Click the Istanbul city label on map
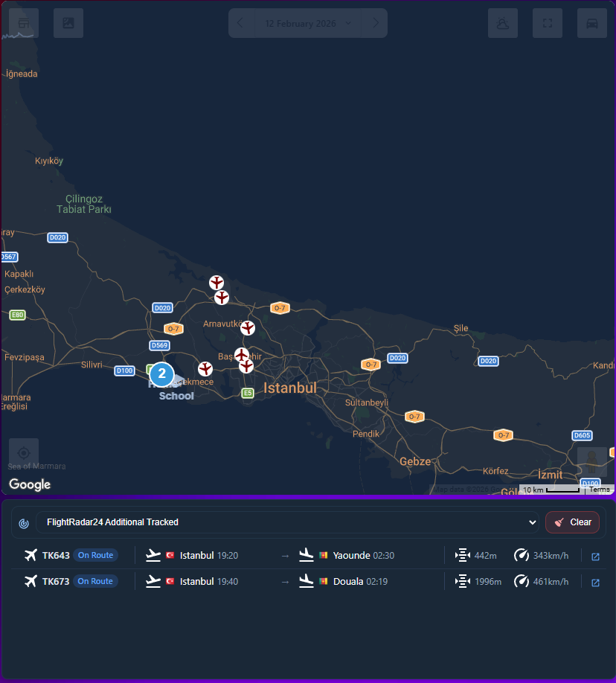The width and height of the screenshot is (616, 683). pyautogui.click(x=290, y=388)
